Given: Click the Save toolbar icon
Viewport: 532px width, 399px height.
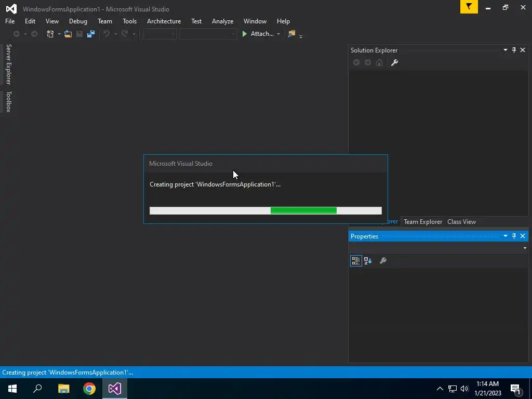Looking at the screenshot, I should (79, 34).
